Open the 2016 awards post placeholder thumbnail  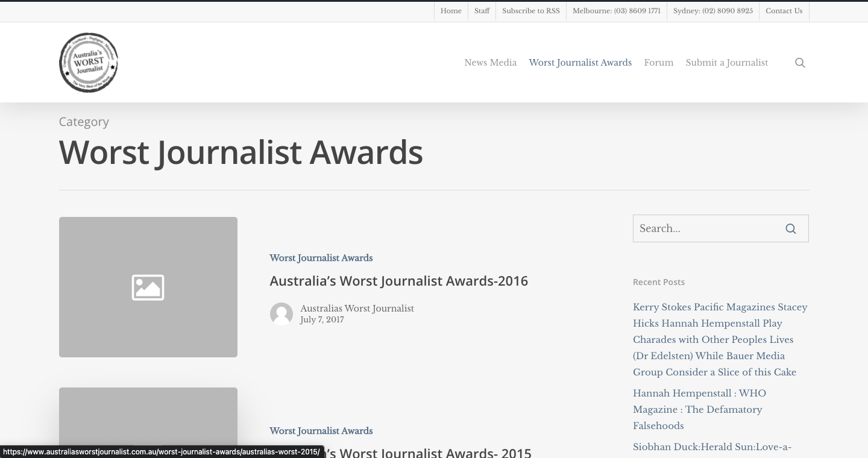(148, 287)
